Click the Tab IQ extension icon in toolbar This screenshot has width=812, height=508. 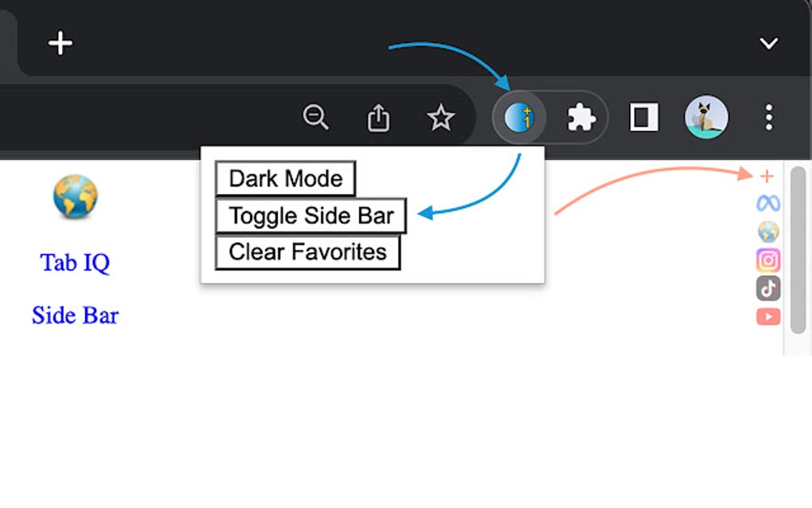(520, 117)
